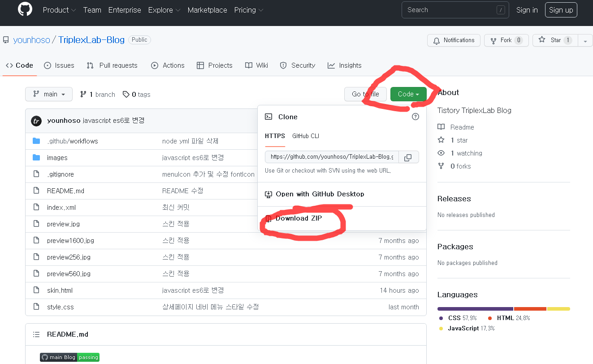The width and height of the screenshot is (593, 364).
Task: Click the Sign up button
Action: (x=561, y=10)
